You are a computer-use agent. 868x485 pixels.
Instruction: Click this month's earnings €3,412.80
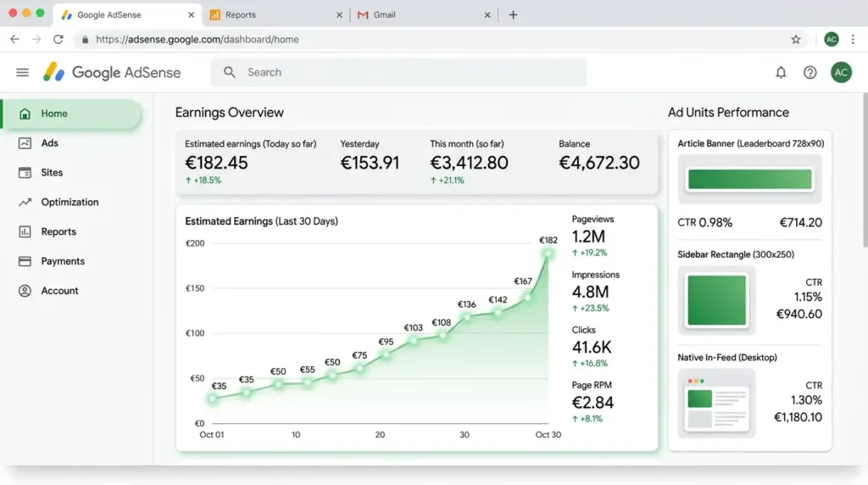click(469, 163)
